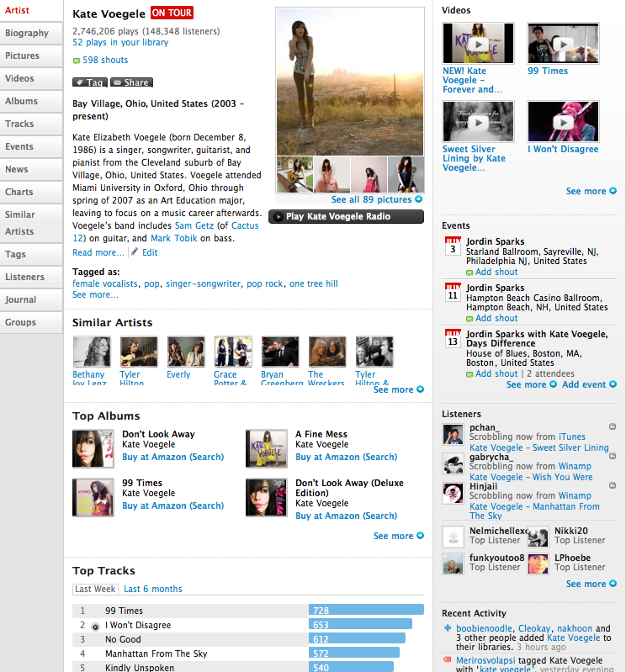Open Everly similar artist thumbnail
Viewport: 626px width, 672px height.
[x=186, y=352]
